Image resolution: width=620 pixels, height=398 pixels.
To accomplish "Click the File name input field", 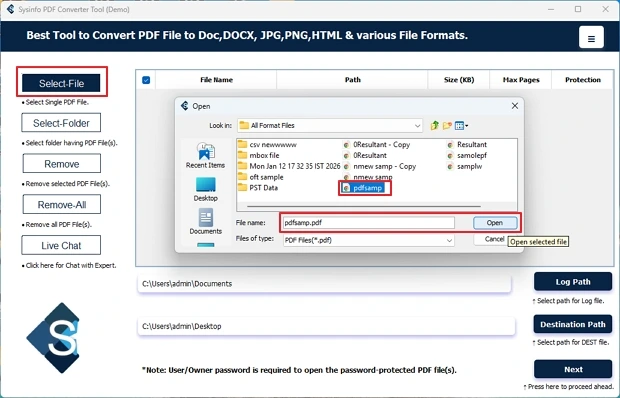I will (369, 223).
